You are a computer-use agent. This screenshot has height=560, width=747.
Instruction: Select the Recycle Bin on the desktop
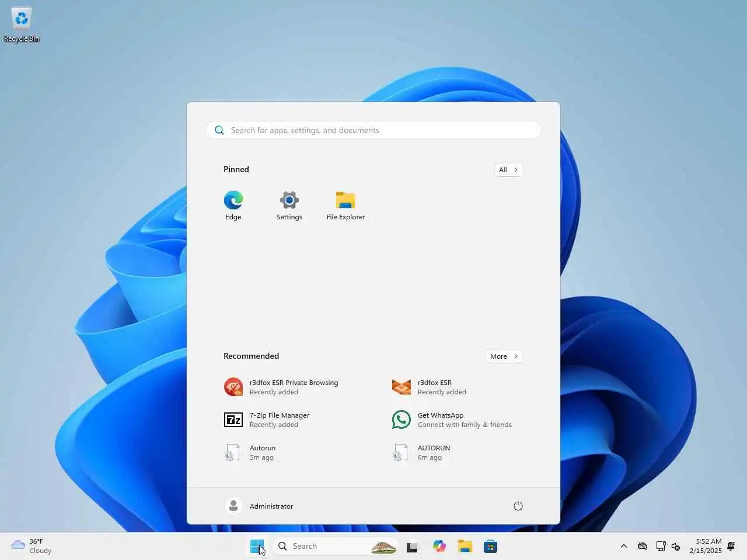tap(22, 25)
